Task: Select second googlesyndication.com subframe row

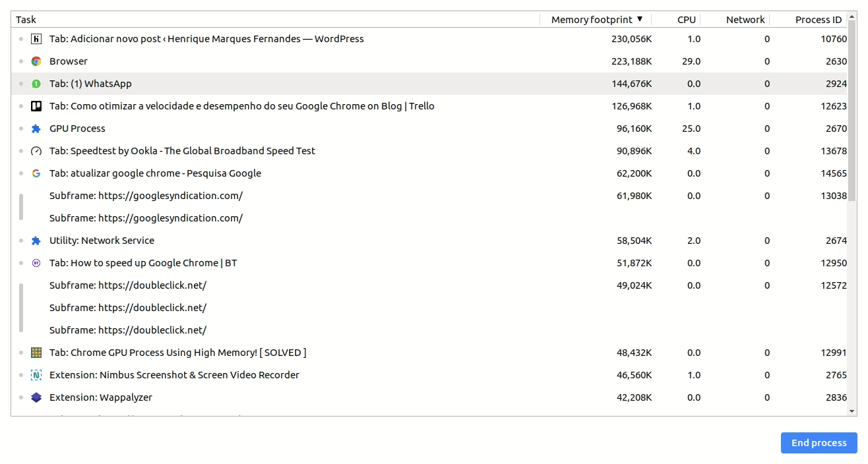Action: 429,218
